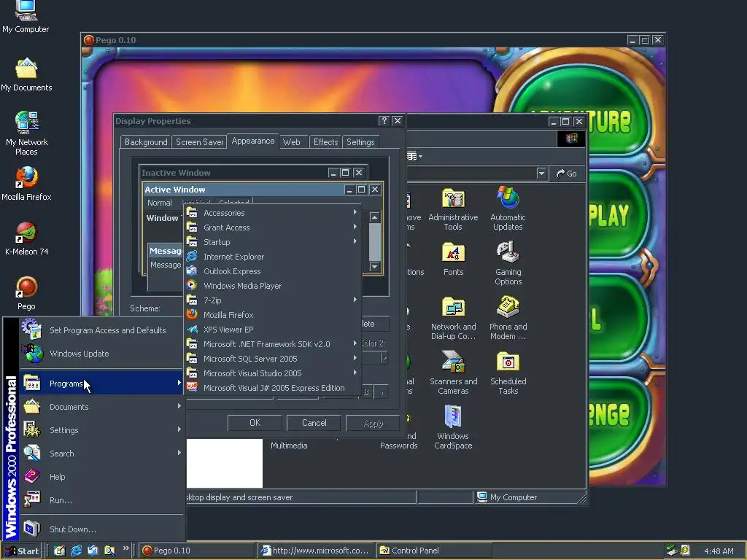This screenshot has width=747, height=560.
Task: Switch to Pego 0.10 taskbar button
Action: pyautogui.click(x=197, y=551)
